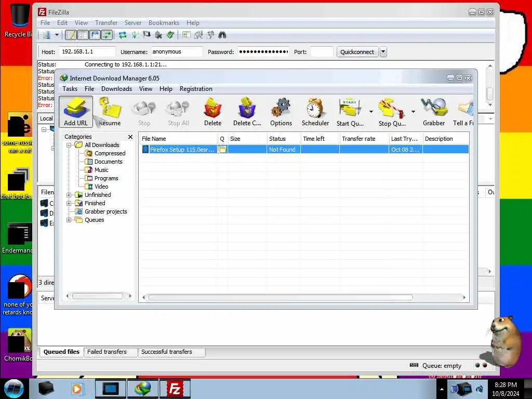
Task: Open Stop Queue dropdown arrow
Action: coord(413,112)
